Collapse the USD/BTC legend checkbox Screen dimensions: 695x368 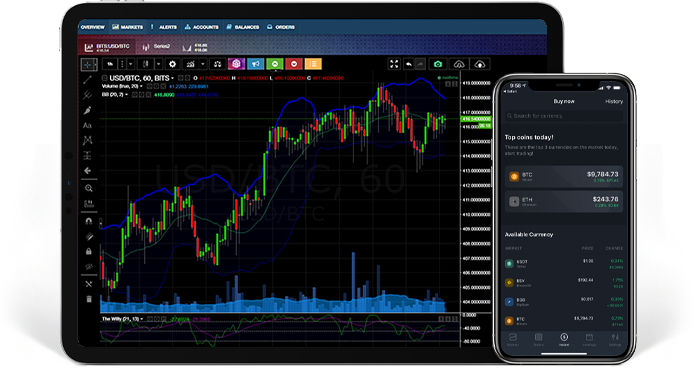tap(105, 78)
